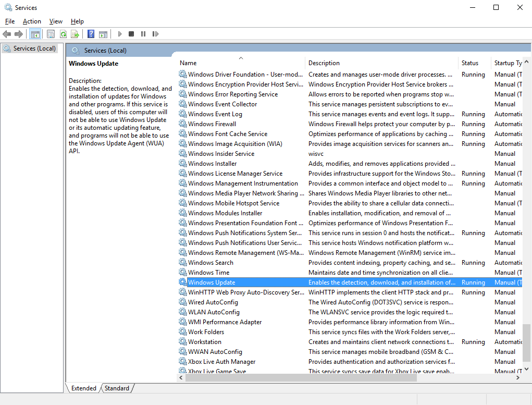Sort by the Status column header
Viewport: 532px width, 405px height.
474,63
